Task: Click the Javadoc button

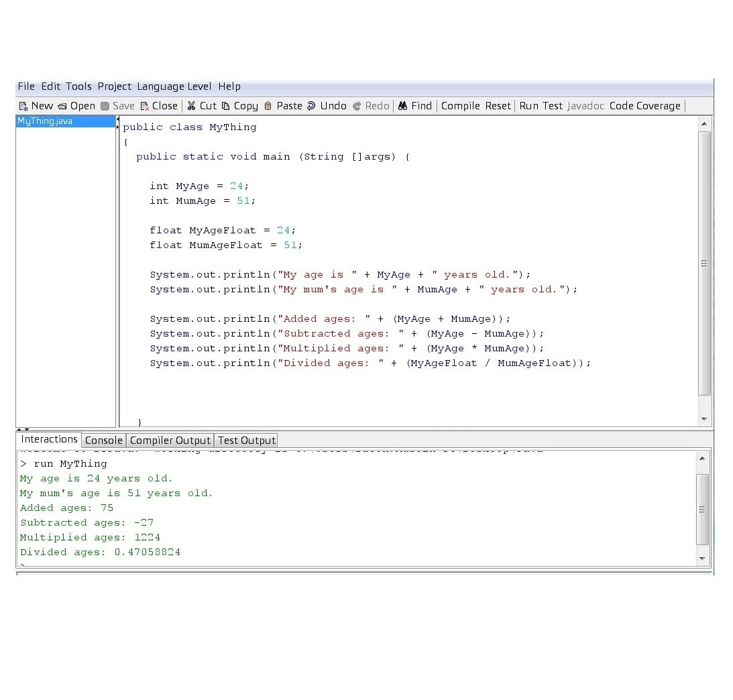Action: [585, 106]
